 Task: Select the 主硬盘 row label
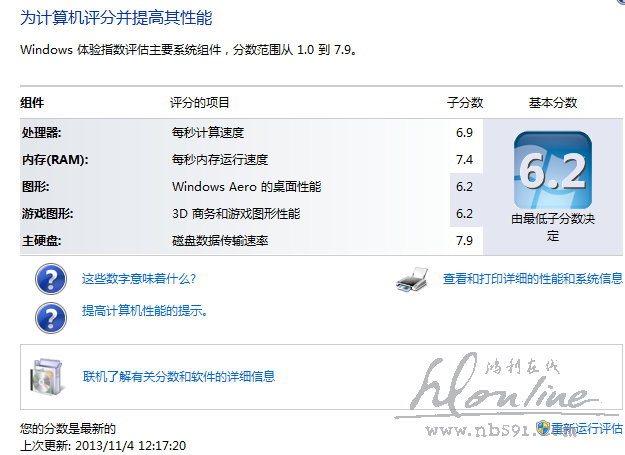41,241
